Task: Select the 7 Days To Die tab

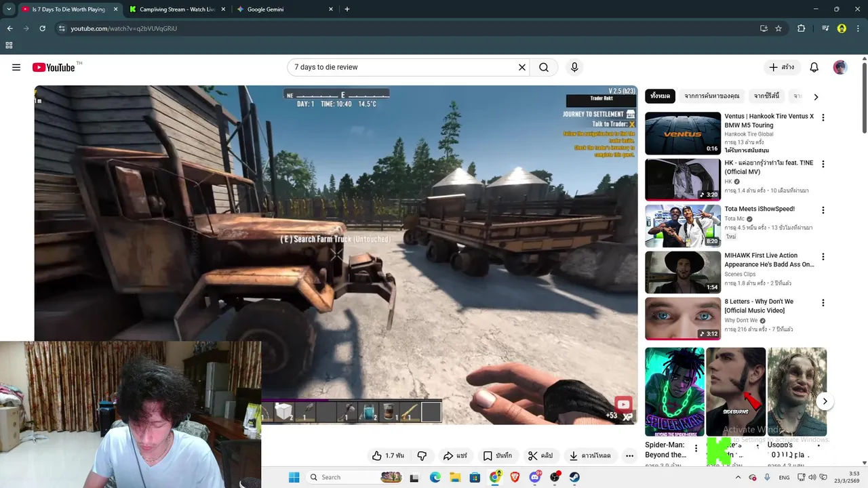Action: [x=69, y=9]
